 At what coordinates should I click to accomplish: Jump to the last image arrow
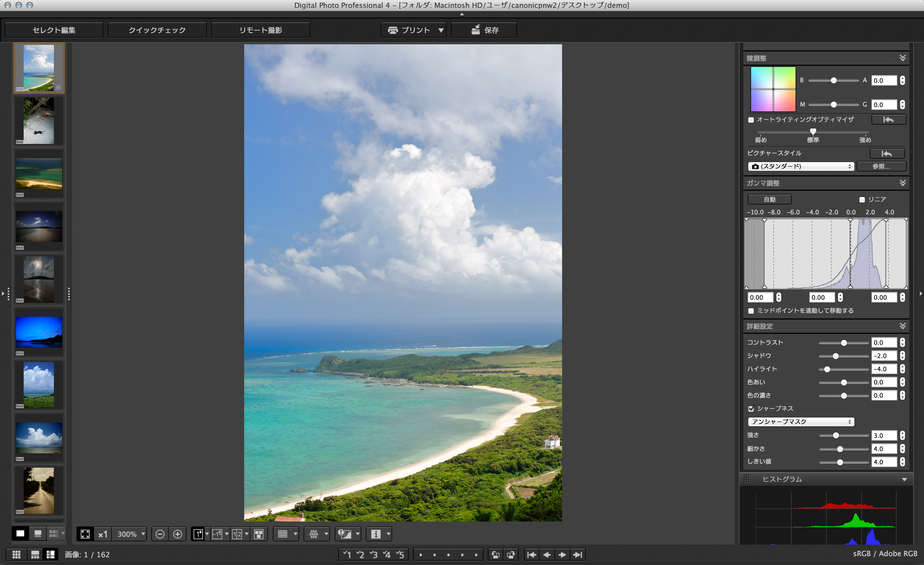[x=578, y=555]
